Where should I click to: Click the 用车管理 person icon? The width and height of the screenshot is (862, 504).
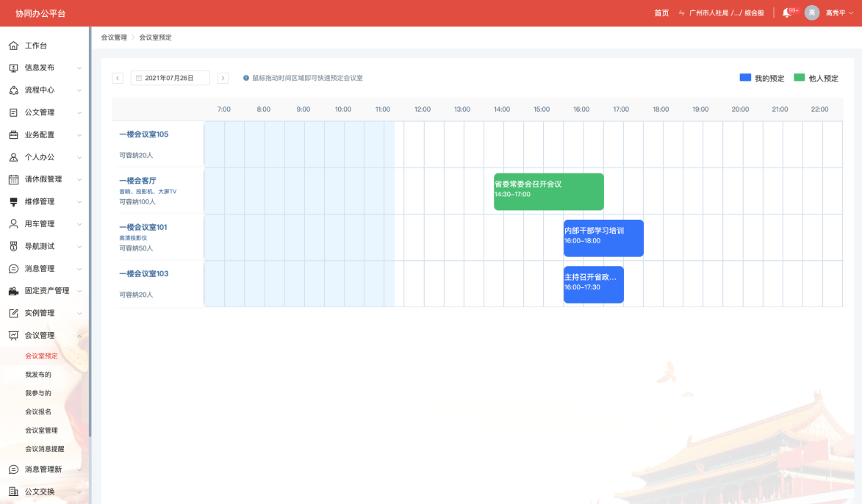pyautogui.click(x=13, y=224)
